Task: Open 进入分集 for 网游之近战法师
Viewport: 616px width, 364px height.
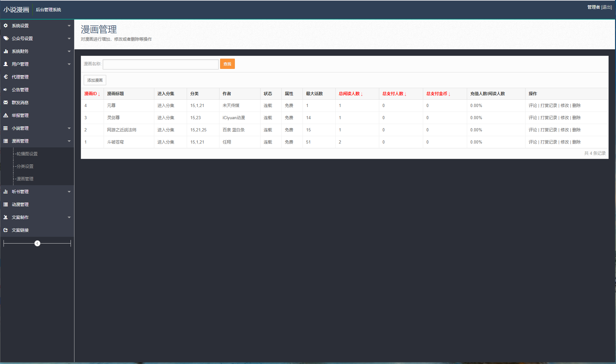Action: 166,130
